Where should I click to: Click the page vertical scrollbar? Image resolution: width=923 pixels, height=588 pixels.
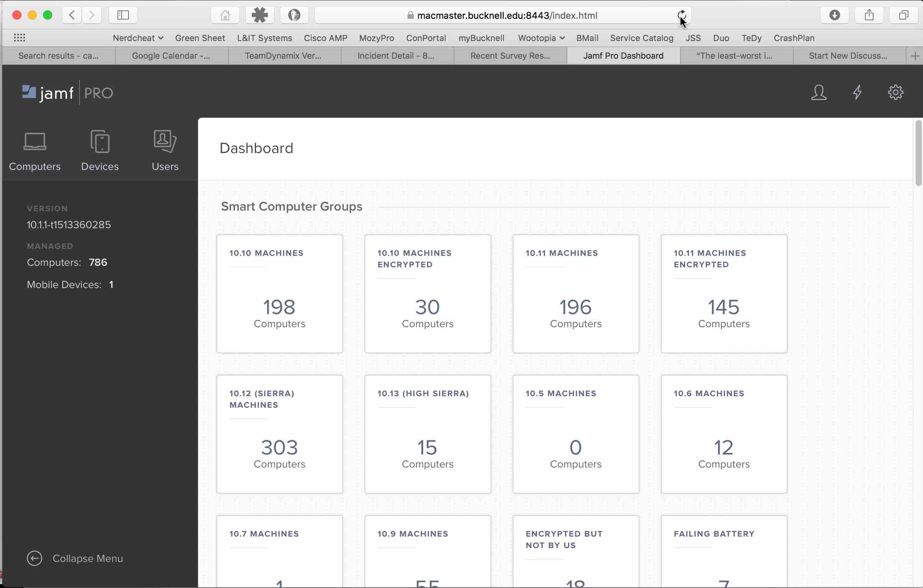coord(918,153)
